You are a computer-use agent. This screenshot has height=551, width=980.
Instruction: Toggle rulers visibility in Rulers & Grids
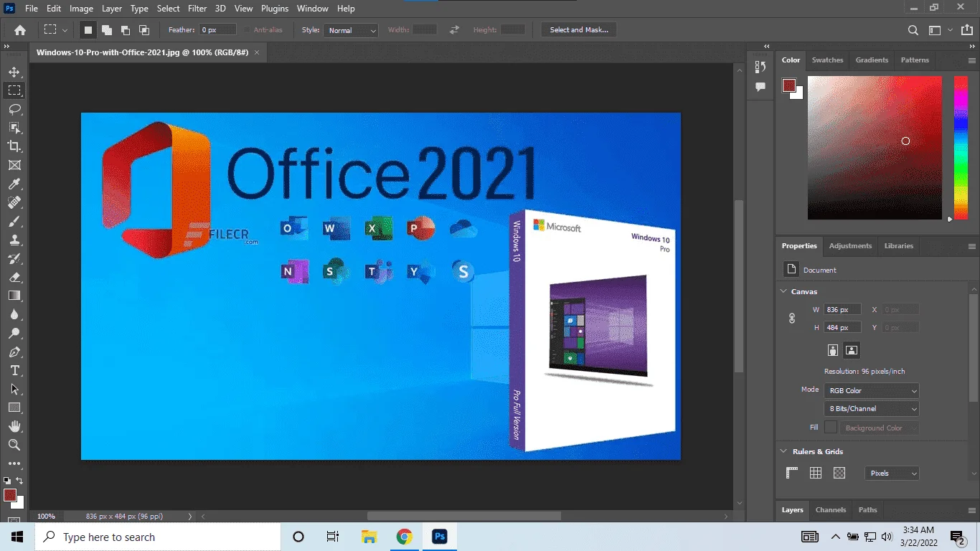[x=792, y=473]
